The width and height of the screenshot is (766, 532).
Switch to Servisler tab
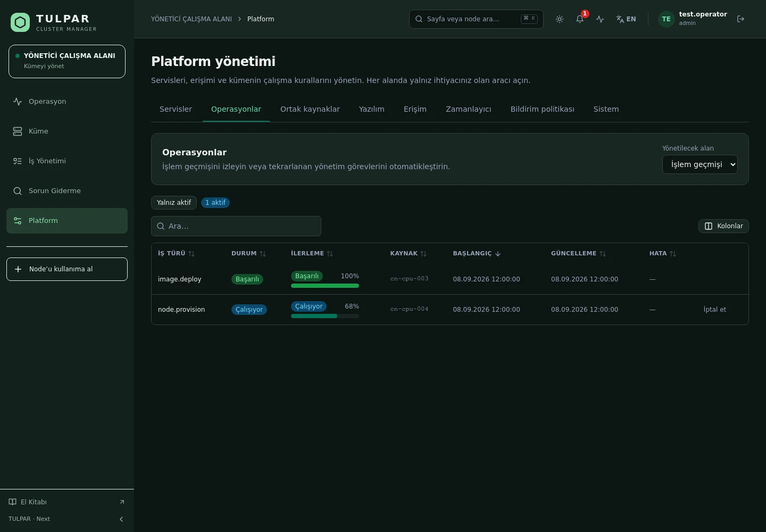point(176,109)
